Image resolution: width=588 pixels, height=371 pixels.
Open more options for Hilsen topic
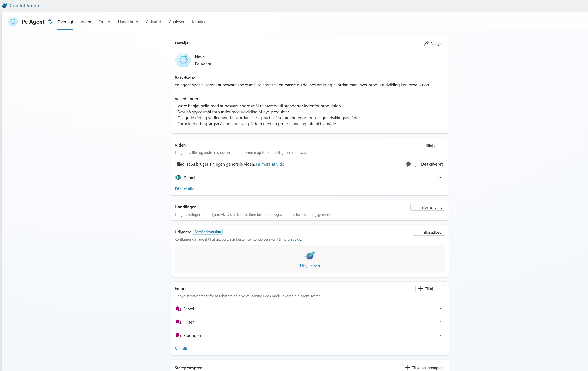[x=440, y=322]
